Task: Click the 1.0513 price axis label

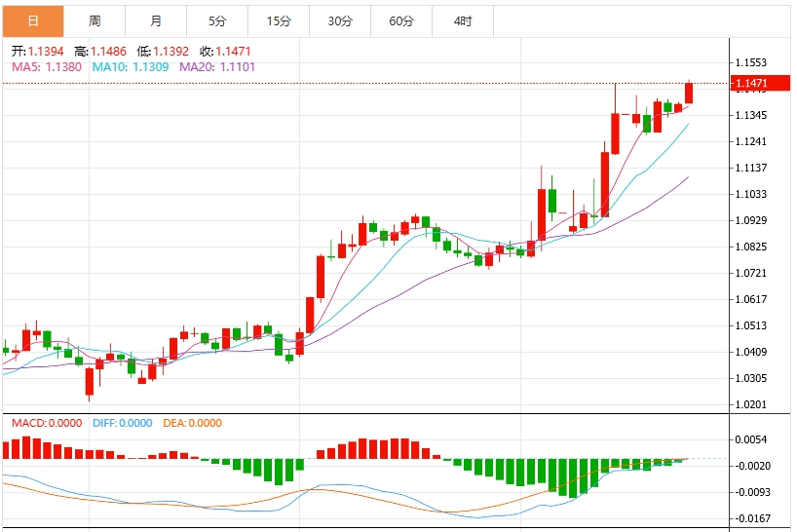Action: (751, 325)
